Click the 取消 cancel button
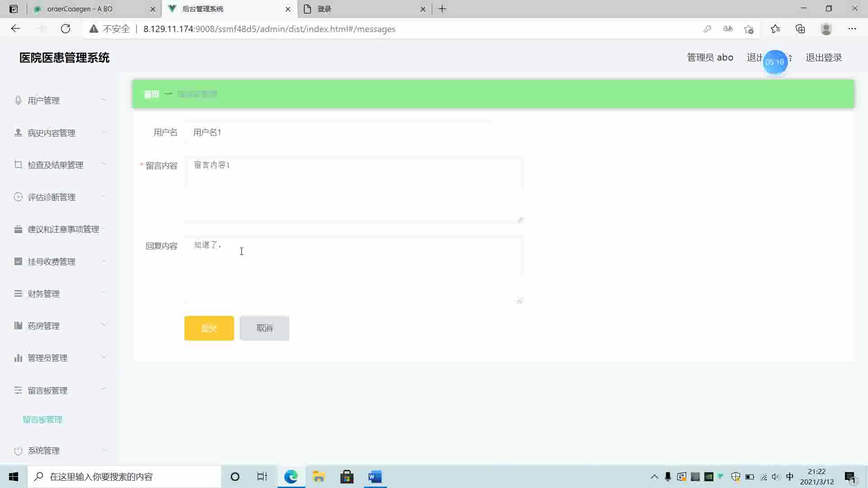Image resolution: width=868 pixels, height=488 pixels. pyautogui.click(x=264, y=328)
